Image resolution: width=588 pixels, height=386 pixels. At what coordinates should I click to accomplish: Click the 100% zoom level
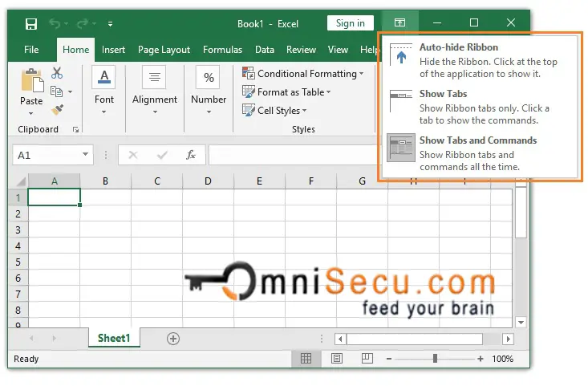502,359
